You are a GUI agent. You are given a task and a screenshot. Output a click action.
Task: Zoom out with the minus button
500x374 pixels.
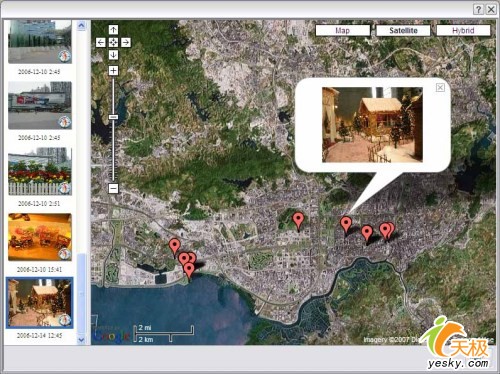click(x=113, y=188)
